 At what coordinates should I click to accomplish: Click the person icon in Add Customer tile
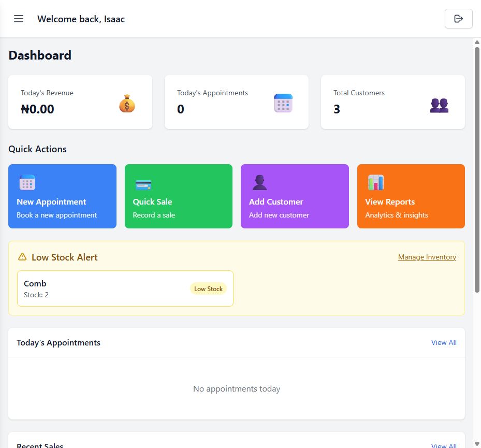(259, 182)
